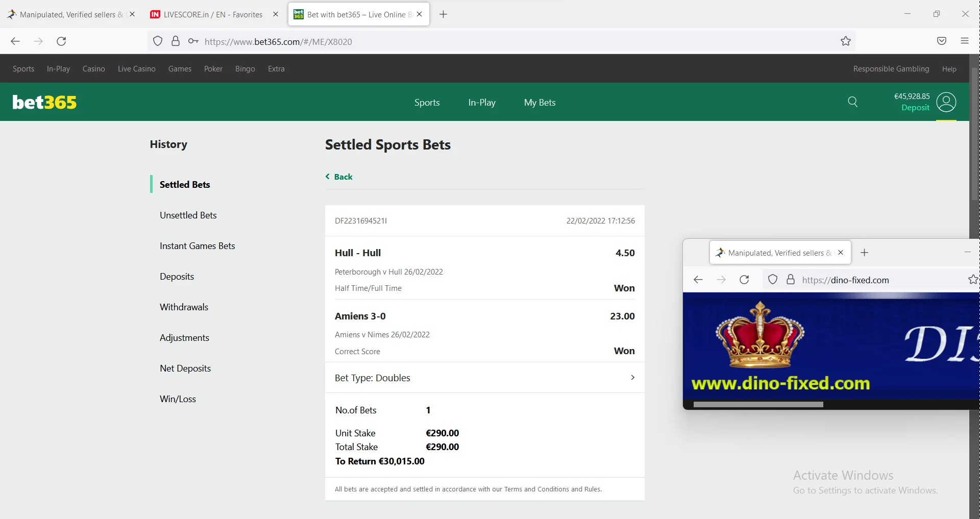Viewport: 980px width, 519px height.
Task: Click back arrow in dino-fixed browser window
Action: (698, 280)
